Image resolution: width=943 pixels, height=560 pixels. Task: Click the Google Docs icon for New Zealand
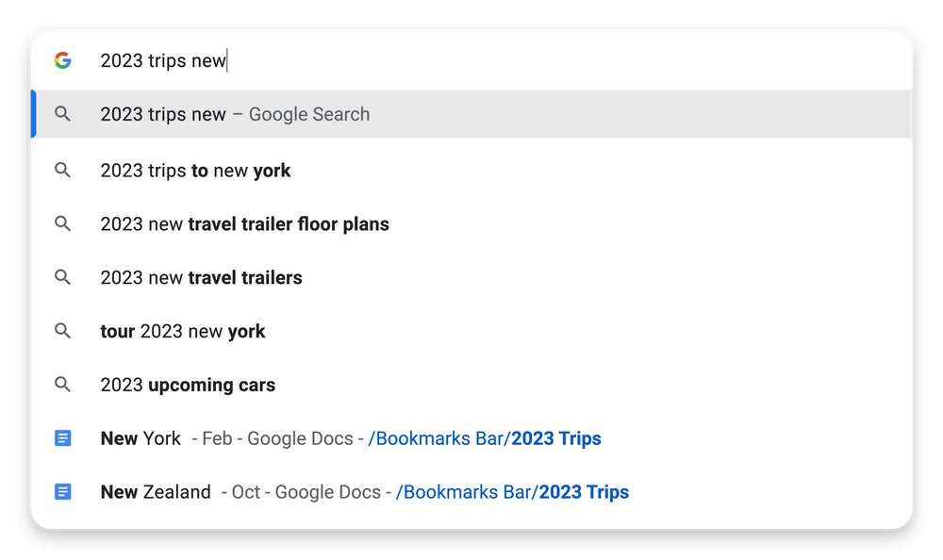coord(62,492)
